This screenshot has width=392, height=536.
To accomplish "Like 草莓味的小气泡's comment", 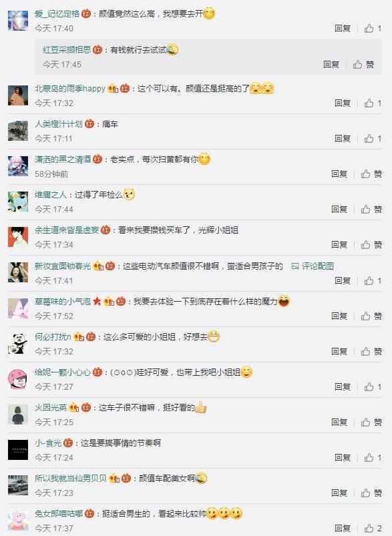I will tap(371, 316).
